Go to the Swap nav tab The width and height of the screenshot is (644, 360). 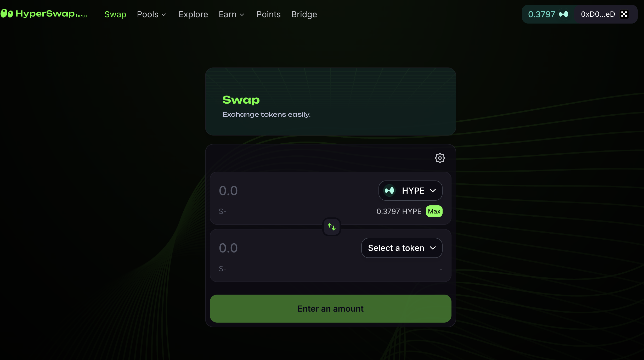[x=115, y=14]
